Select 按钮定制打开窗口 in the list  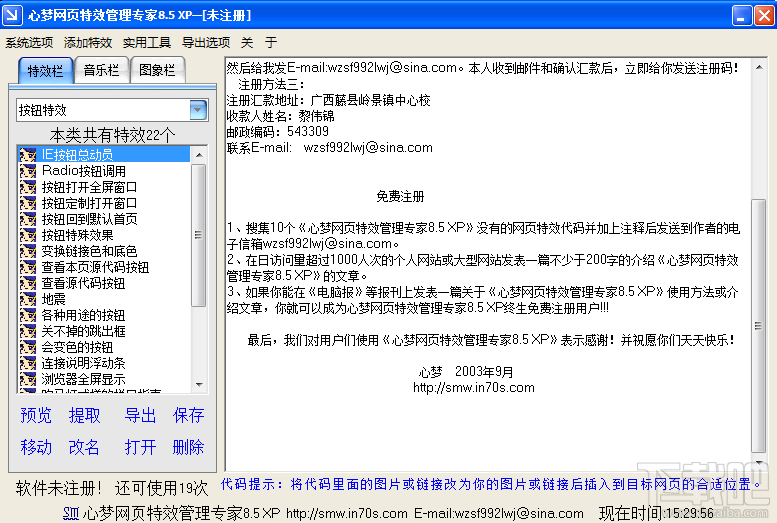[104, 203]
